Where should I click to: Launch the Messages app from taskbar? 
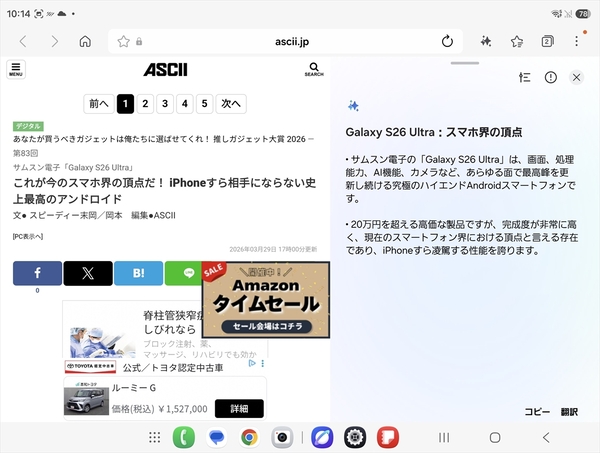click(x=217, y=437)
